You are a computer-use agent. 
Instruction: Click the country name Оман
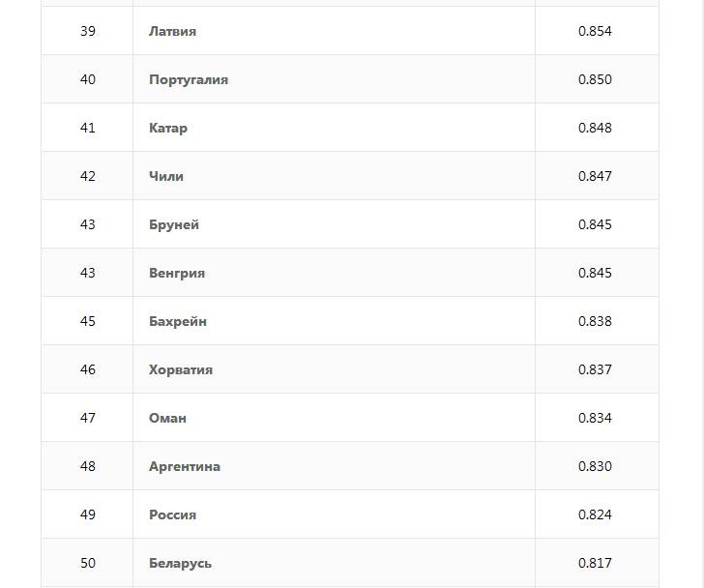[168, 418]
